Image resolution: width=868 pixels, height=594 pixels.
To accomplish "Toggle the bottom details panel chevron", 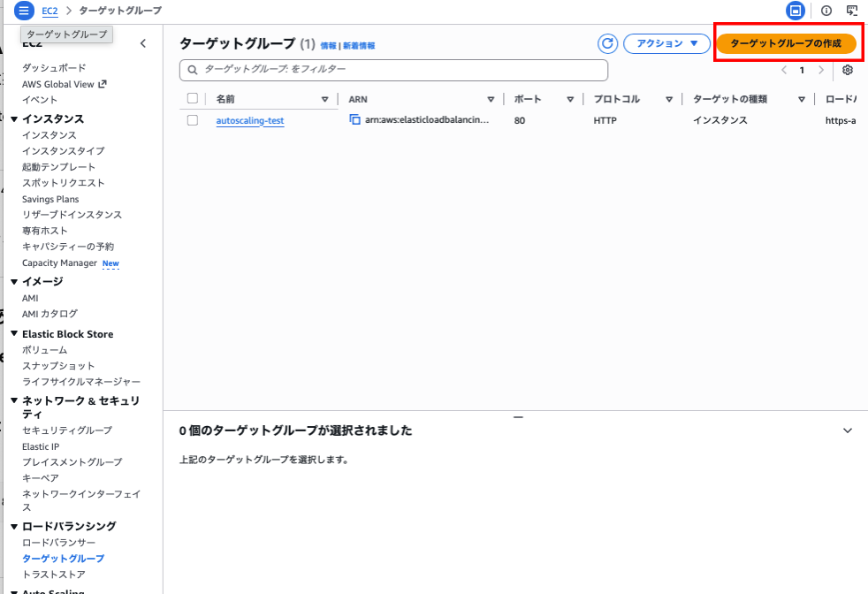I will [848, 430].
